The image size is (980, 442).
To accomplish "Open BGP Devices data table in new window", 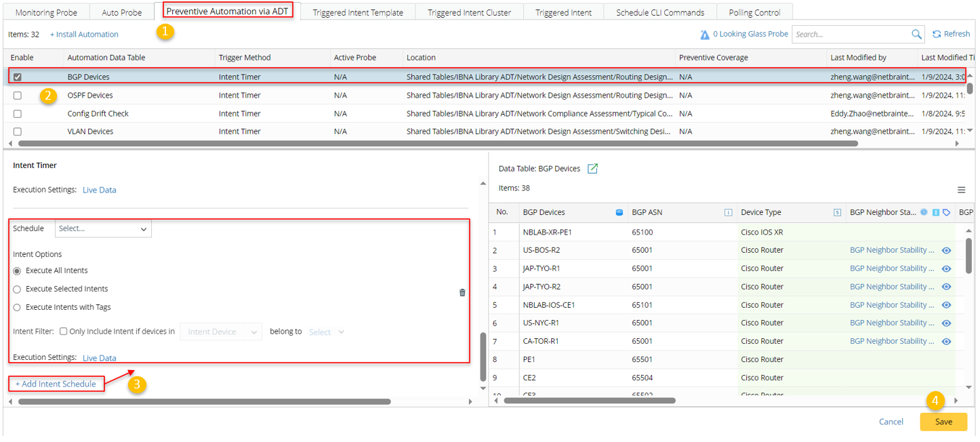I will click(592, 169).
